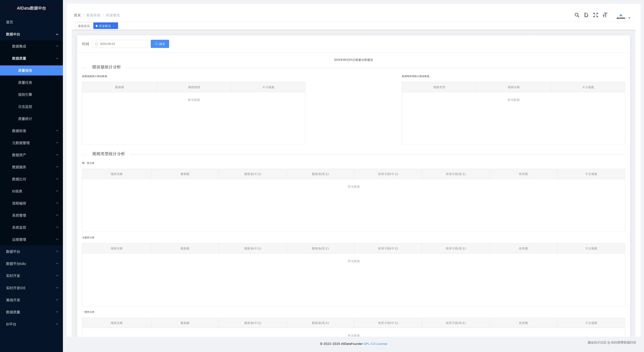Screen dimensions: 644x352
Task: Close the 质量概览 tab with its x
Action: [114, 26]
